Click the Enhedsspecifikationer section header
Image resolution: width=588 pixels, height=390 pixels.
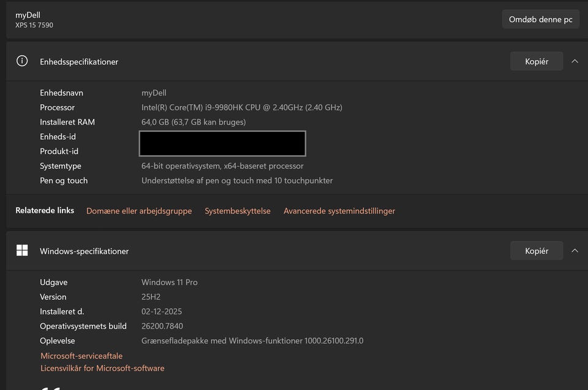pyautogui.click(x=79, y=62)
